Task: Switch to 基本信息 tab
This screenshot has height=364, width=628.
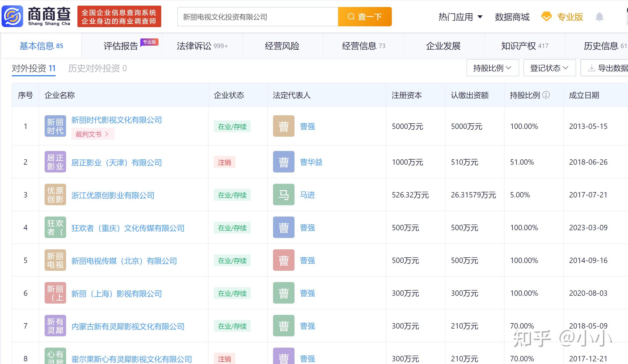Action: [x=41, y=46]
